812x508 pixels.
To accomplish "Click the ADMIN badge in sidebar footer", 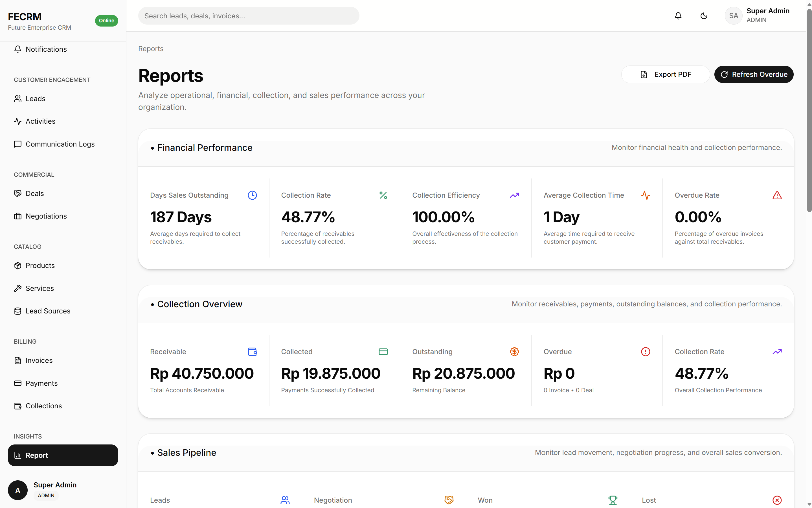I will pos(46,495).
